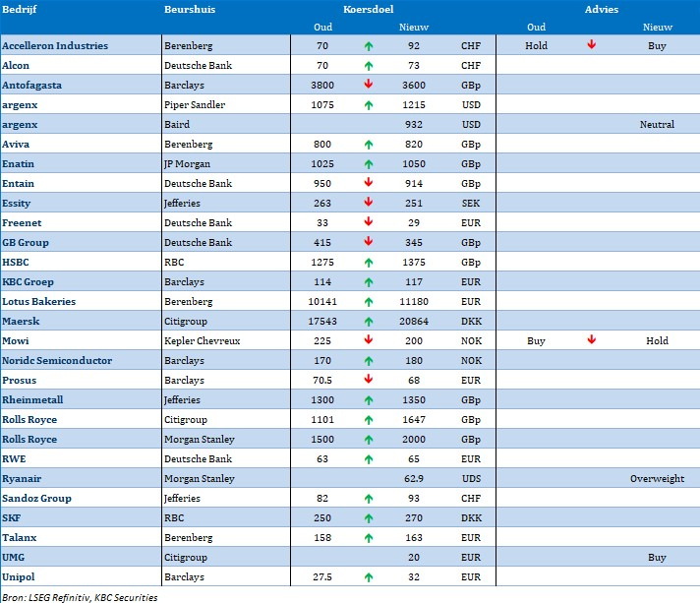The width and height of the screenshot is (700, 603).
Task: Click the red down arrow for Prosus
Action: tap(369, 379)
